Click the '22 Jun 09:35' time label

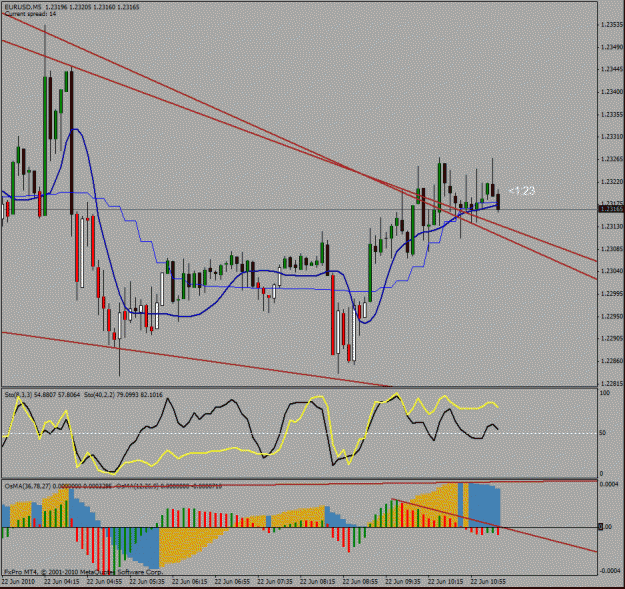click(x=403, y=582)
